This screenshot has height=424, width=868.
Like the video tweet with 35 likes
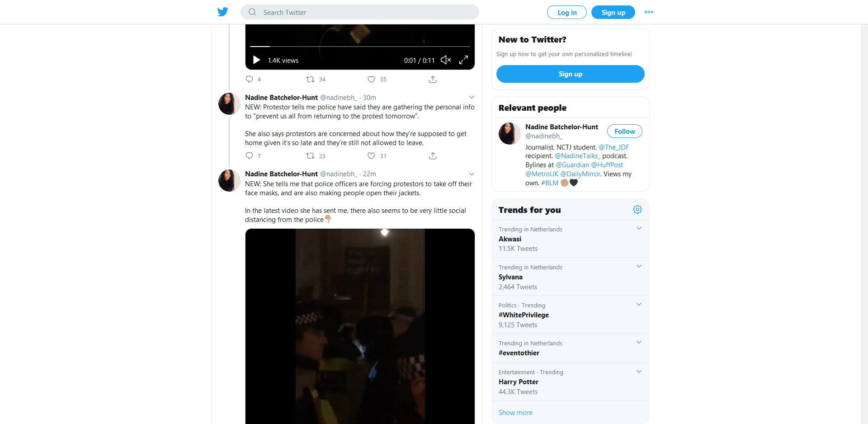(x=371, y=80)
